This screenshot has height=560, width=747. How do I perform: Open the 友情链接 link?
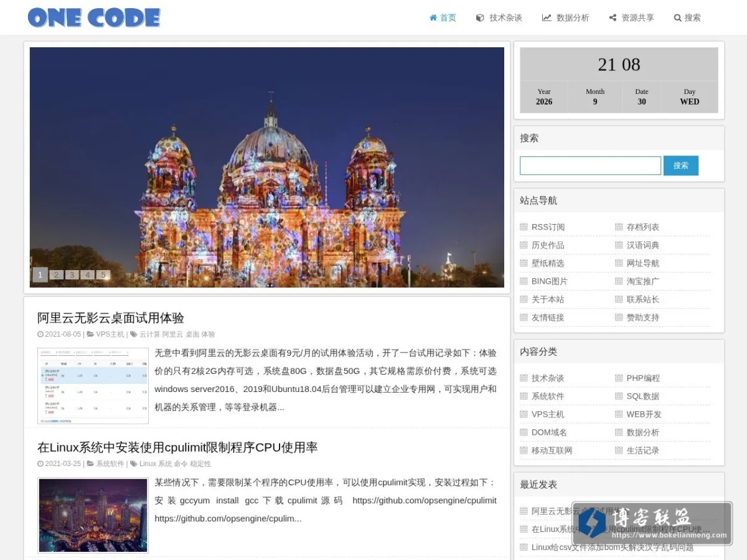click(x=548, y=317)
